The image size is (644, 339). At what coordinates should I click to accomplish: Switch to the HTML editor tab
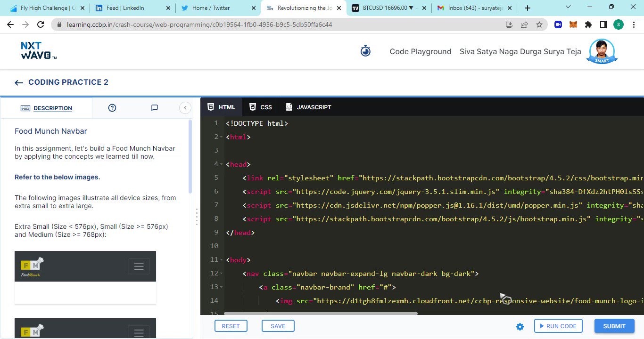click(221, 107)
